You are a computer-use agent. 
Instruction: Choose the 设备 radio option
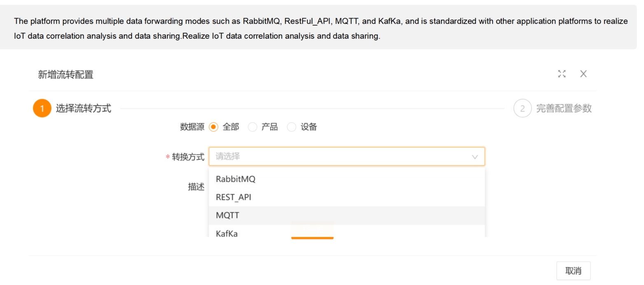(292, 127)
